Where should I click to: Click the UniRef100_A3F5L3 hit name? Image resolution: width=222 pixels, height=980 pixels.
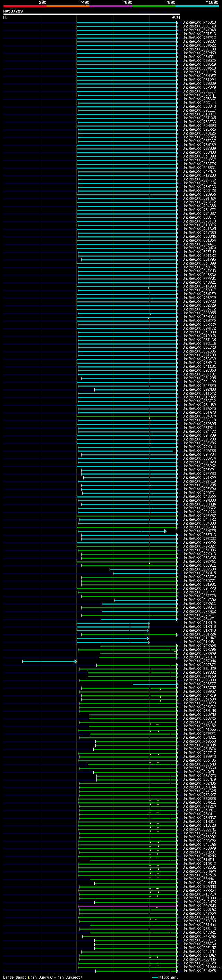(x=199, y=535)
